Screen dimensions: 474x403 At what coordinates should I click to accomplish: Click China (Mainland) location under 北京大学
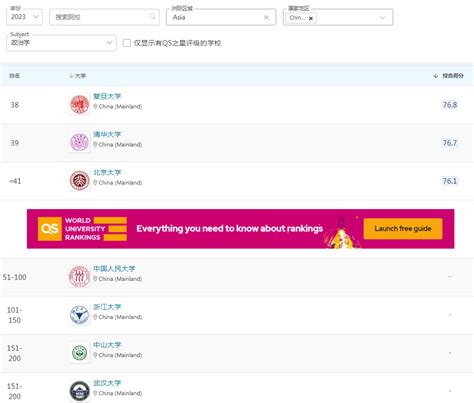tap(118, 183)
